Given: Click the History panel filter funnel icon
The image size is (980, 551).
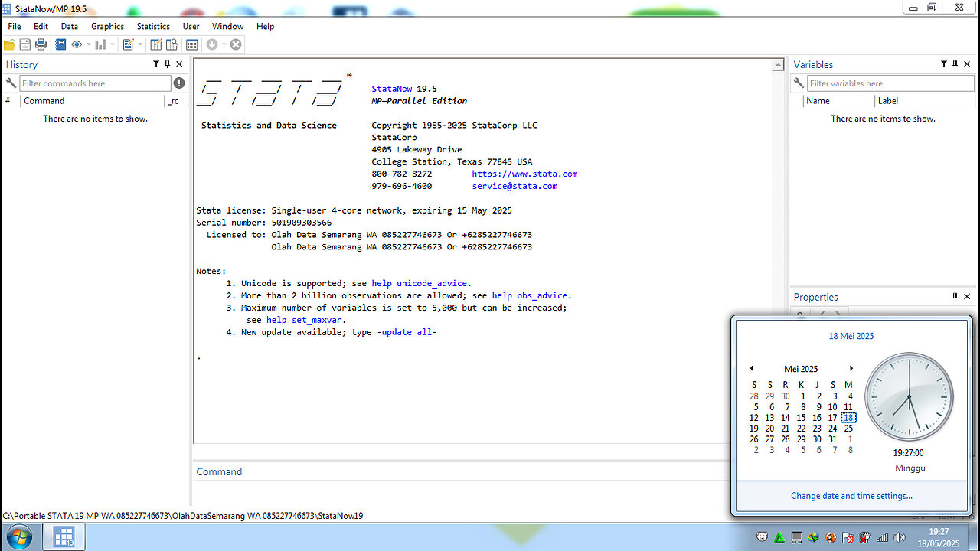Looking at the screenshot, I should (x=156, y=64).
